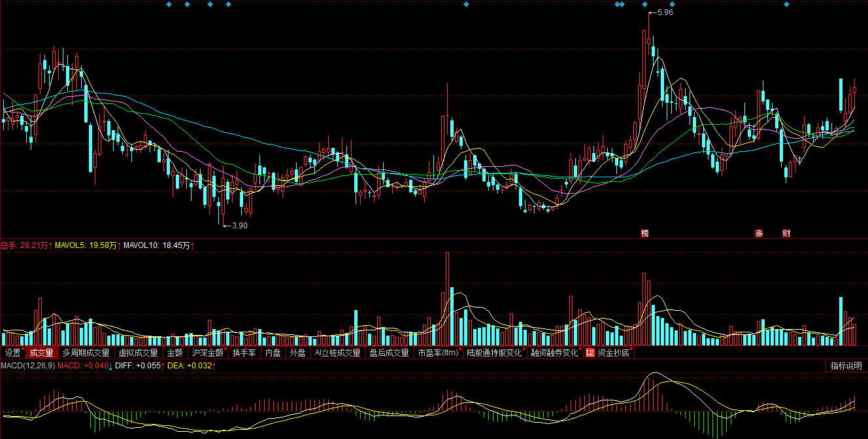Click the 榜 event marker on the chart

645,234
